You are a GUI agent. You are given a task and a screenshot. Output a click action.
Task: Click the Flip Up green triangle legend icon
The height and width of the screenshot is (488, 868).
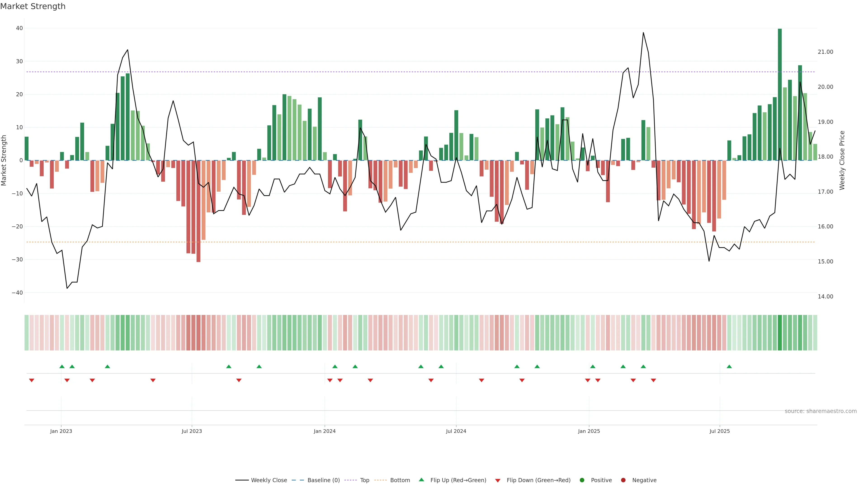[421, 480]
